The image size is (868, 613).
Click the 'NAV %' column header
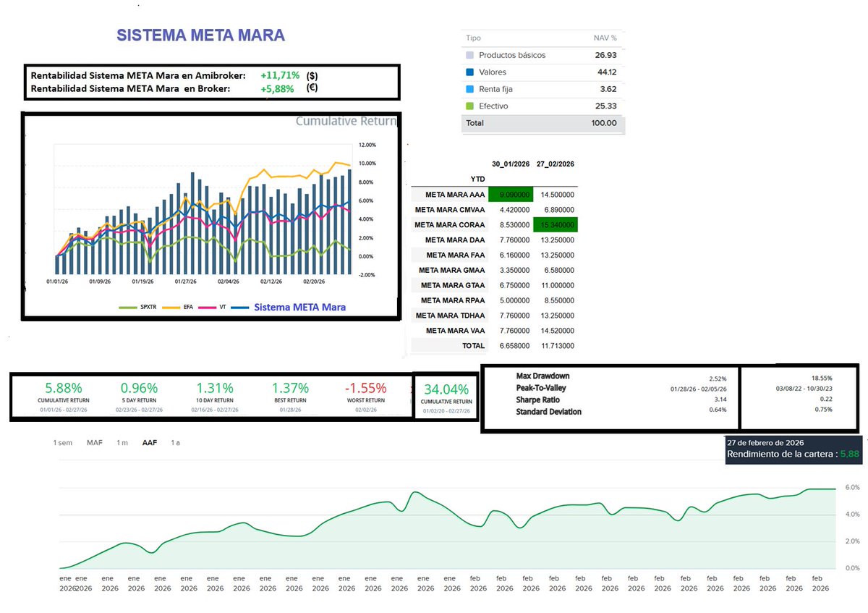coord(604,38)
